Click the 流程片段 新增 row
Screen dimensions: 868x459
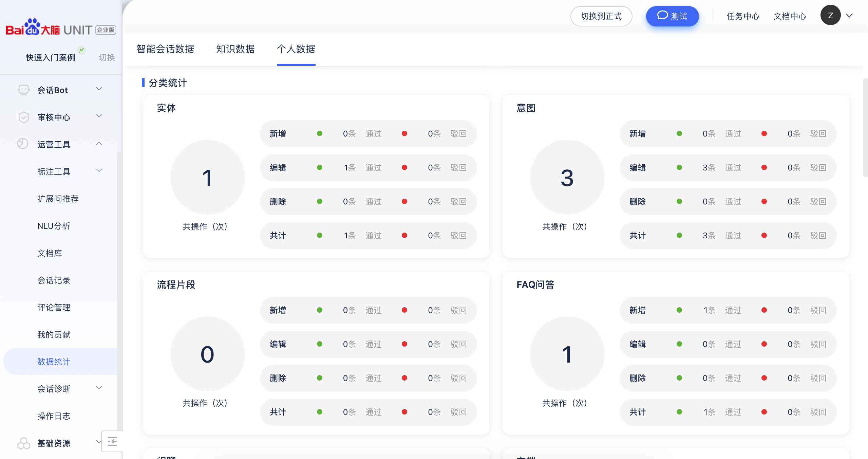[369, 310]
